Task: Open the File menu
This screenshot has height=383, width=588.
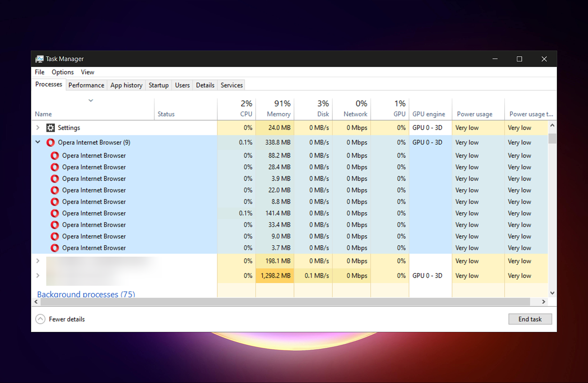Action: tap(39, 72)
